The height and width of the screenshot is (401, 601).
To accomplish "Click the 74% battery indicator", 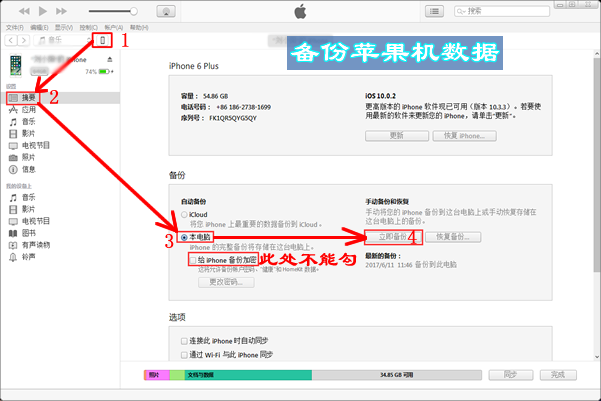I will point(99,72).
